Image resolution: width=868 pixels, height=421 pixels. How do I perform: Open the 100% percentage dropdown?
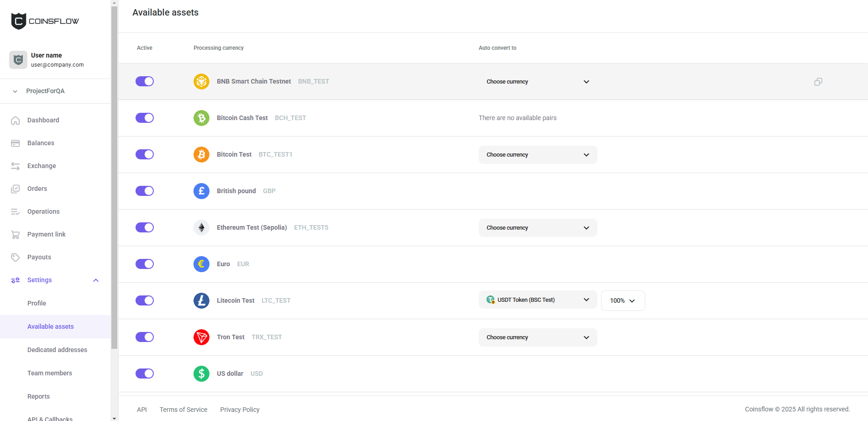[622, 301]
